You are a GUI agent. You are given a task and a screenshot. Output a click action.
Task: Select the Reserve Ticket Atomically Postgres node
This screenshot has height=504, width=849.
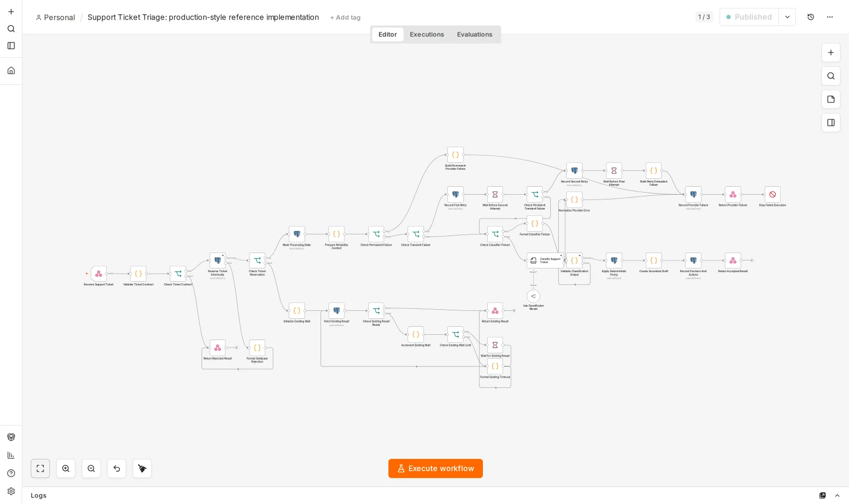pos(218,260)
